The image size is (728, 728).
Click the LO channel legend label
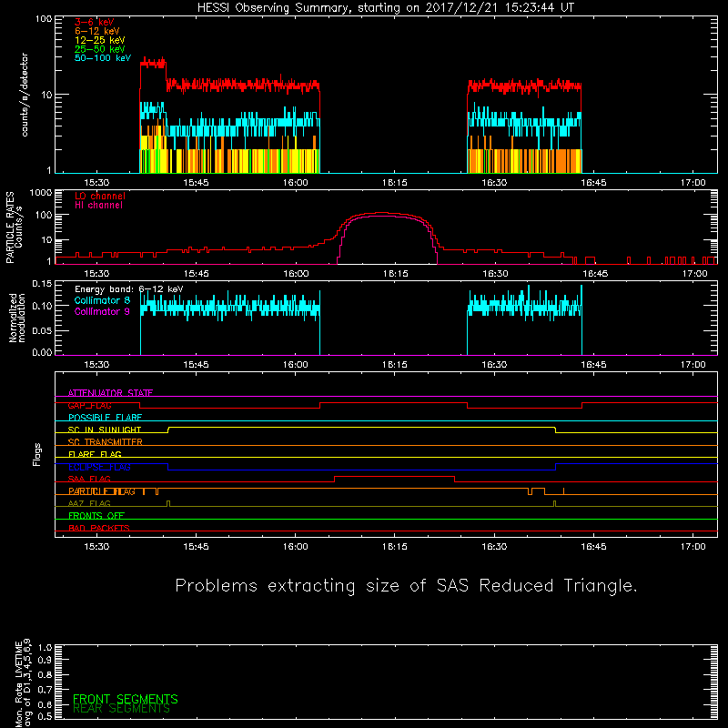pos(100,196)
